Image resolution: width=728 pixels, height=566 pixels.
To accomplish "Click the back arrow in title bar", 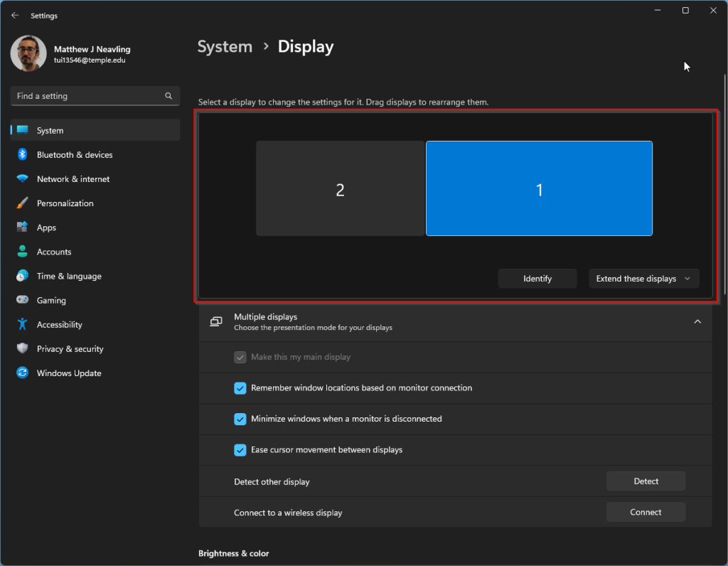I will [x=15, y=16].
